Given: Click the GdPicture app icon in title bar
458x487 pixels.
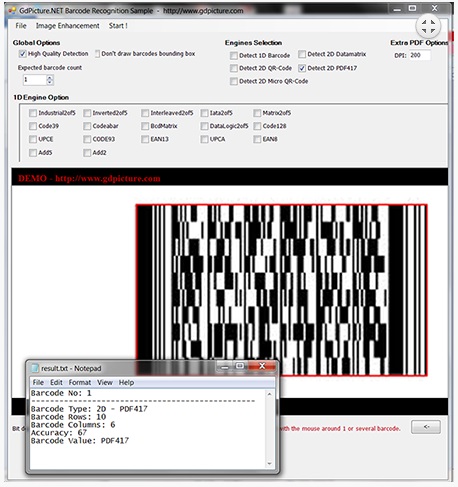Looking at the screenshot, I should tap(12, 11).
